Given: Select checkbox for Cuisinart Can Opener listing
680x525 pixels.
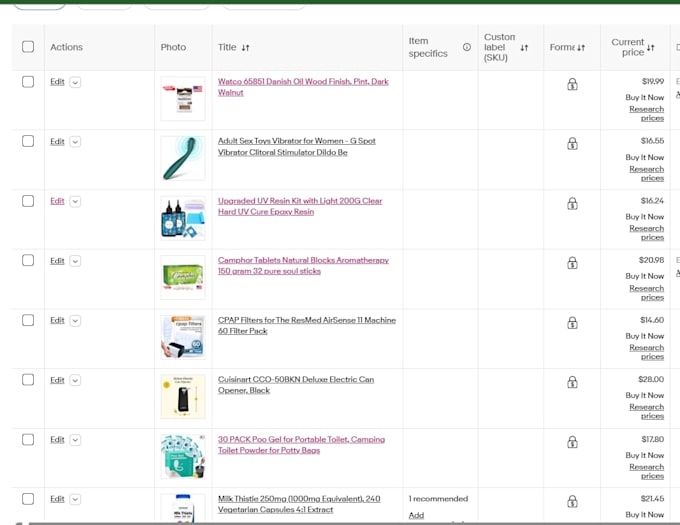Looking at the screenshot, I should [28, 379].
